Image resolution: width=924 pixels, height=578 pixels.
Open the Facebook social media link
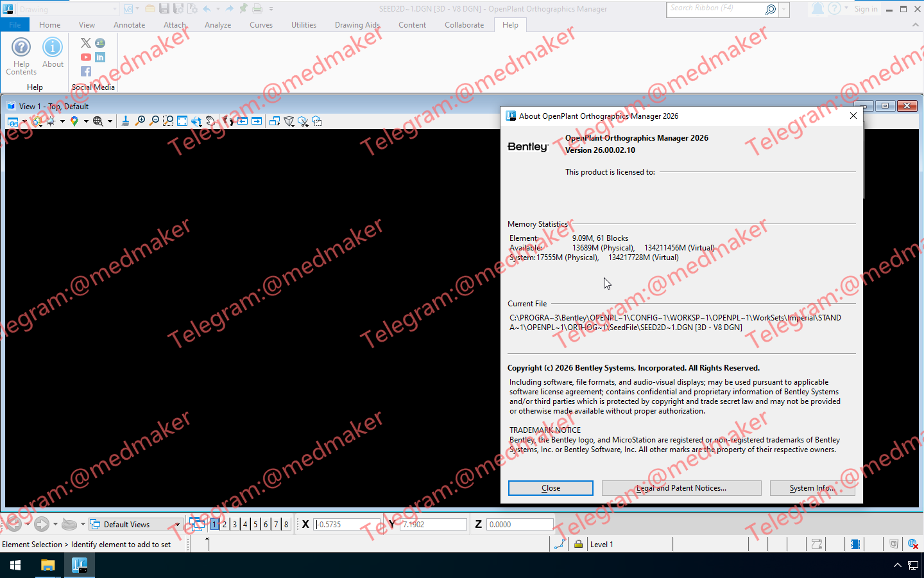[86, 71]
